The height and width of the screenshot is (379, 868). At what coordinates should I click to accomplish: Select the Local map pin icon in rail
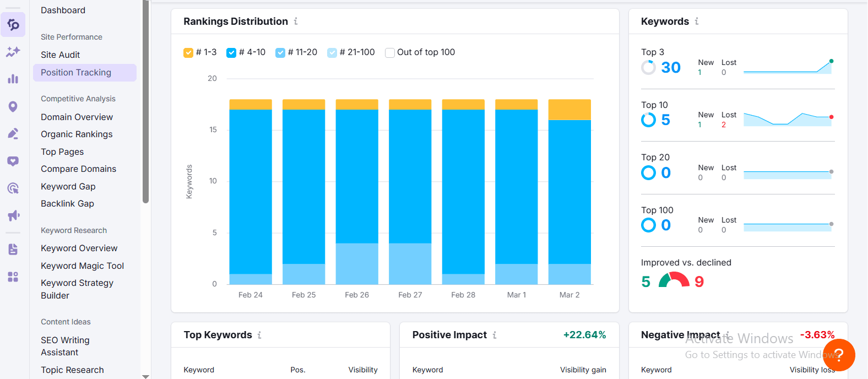click(13, 106)
